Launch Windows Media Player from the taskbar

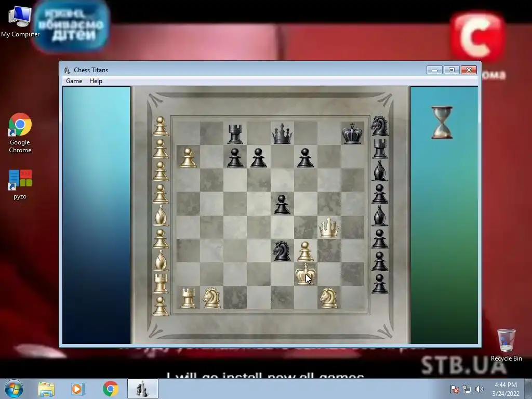(77, 389)
